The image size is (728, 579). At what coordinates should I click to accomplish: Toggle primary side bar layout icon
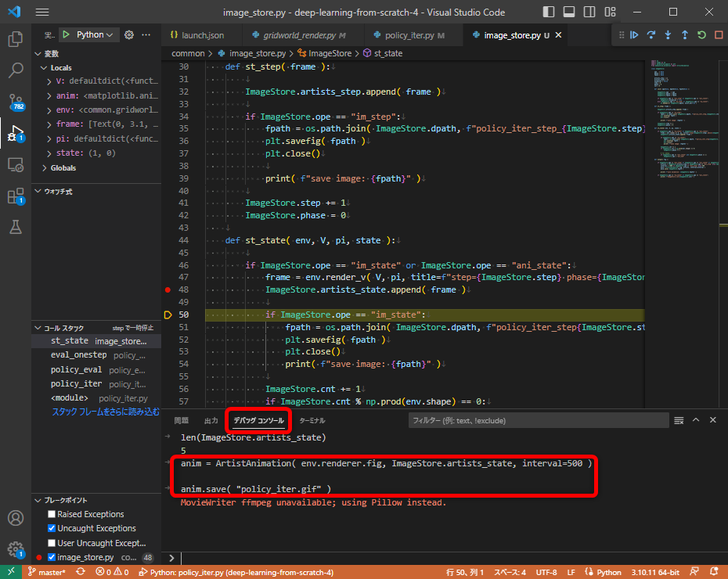click(x=549, y=12)
